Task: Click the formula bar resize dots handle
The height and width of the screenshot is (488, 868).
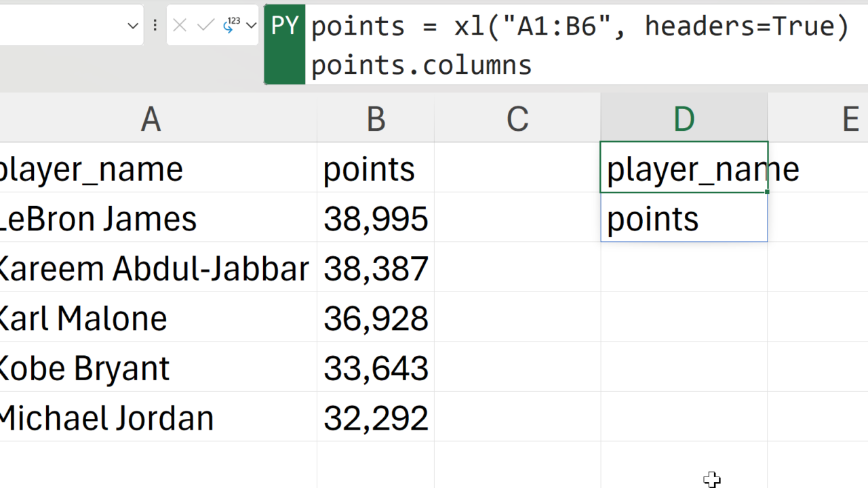Action: tap(155, 26)
